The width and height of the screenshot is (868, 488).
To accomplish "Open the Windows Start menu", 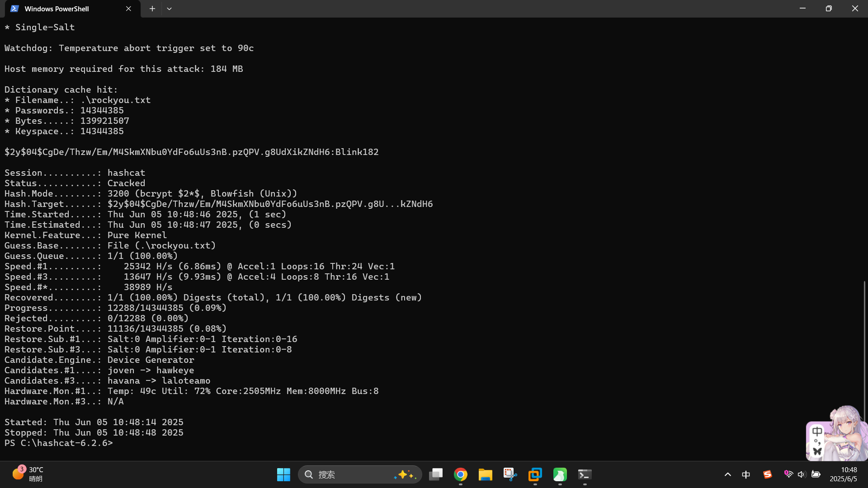I will [283, 474].
